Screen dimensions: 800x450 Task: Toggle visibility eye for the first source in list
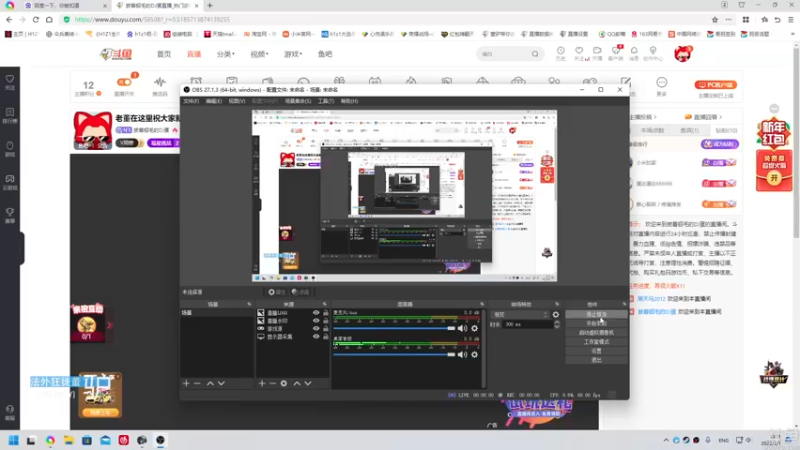[316, 313]
